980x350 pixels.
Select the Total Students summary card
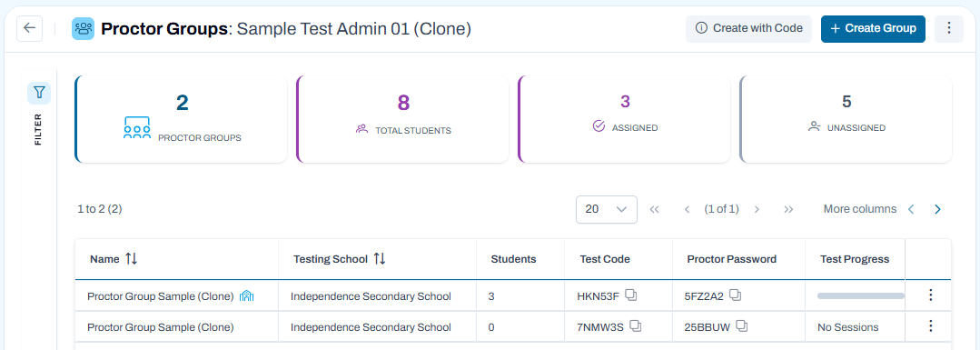(x=402, y=119)
